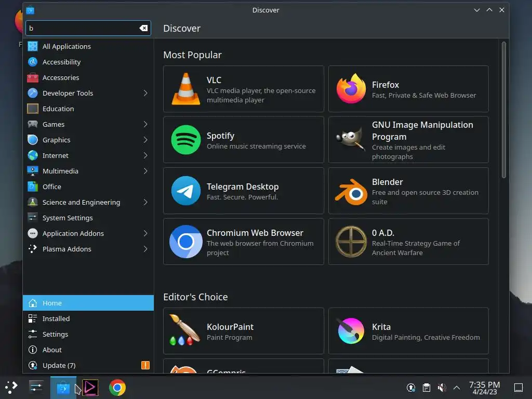Open the pink play-arrow app in taskbar
532x399 pixels.
pyautogui.click(x=90, y=388)
